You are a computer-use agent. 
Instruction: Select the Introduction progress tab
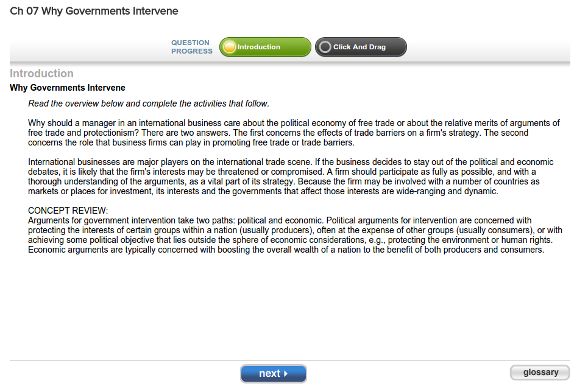[x=266, y=47]
